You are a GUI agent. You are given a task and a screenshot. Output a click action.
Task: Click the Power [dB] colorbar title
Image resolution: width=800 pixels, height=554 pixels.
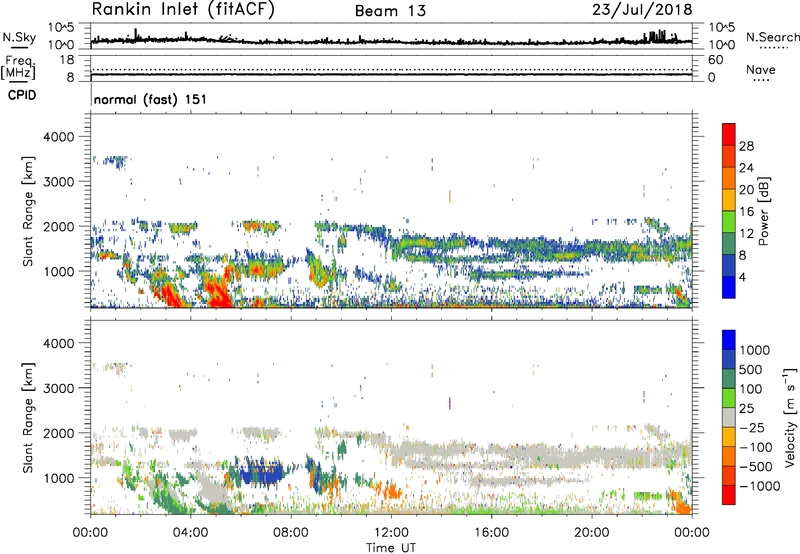click(x=763, y=211)
